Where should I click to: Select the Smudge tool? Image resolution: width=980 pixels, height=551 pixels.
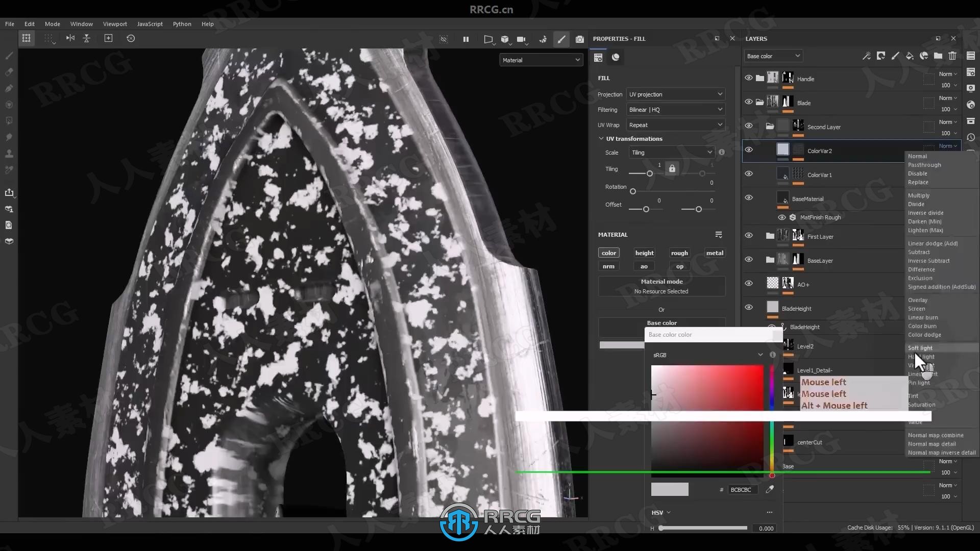click(x=9, y=137)
